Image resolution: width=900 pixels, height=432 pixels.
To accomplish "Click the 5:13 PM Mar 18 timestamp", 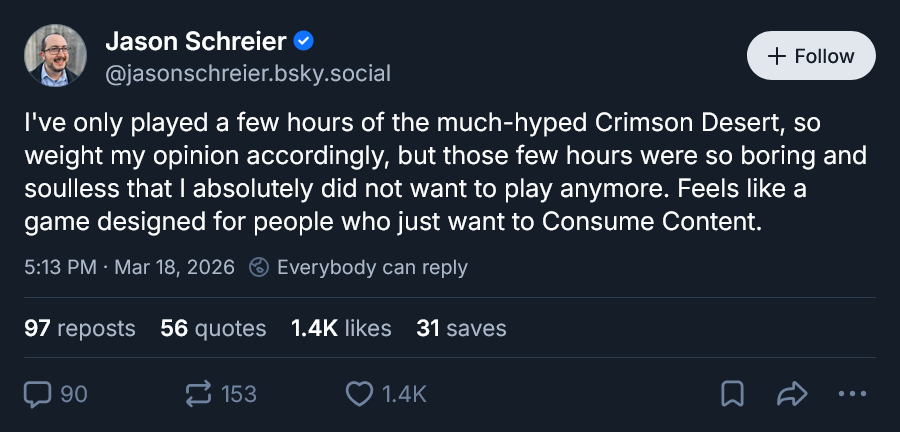I will [x=130, y=267].
